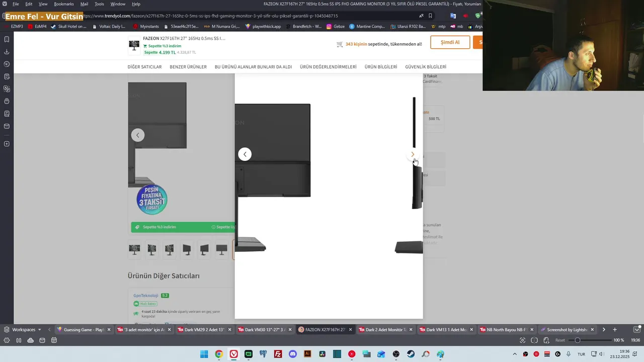Close the Dark VM30 tab
This screenshot has height=362, width=644.
pyautogui.click(x=290, y=330)
